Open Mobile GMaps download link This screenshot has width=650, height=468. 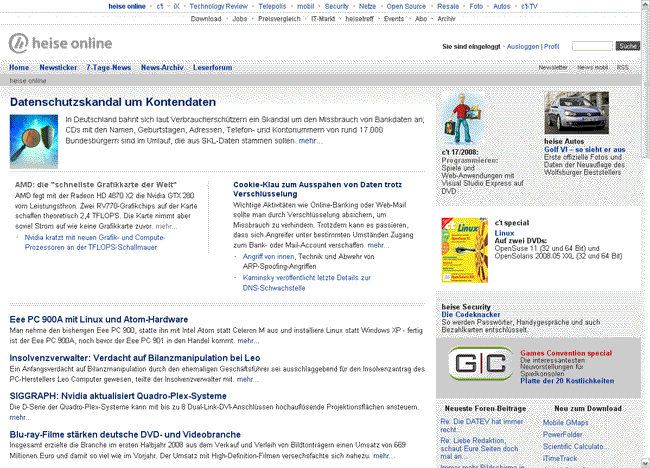565,423
